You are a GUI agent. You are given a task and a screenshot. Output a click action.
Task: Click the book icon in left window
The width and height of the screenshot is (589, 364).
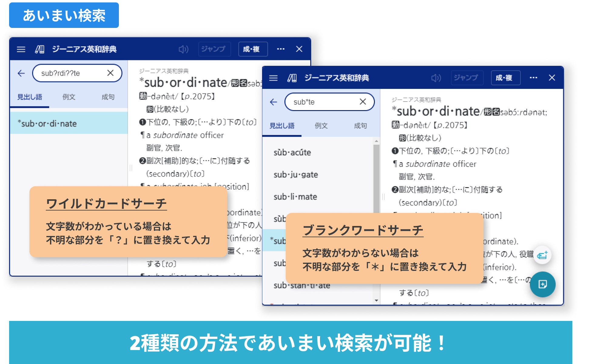click(x=40, y=49)
